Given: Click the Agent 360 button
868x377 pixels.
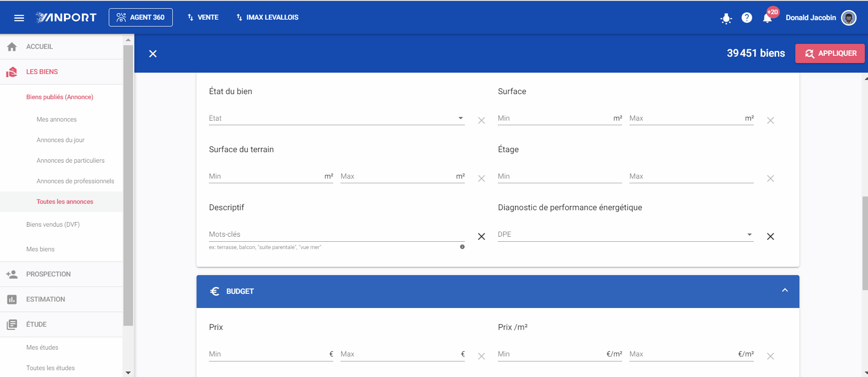Looking at the screenshot, I should click(141, 17).
